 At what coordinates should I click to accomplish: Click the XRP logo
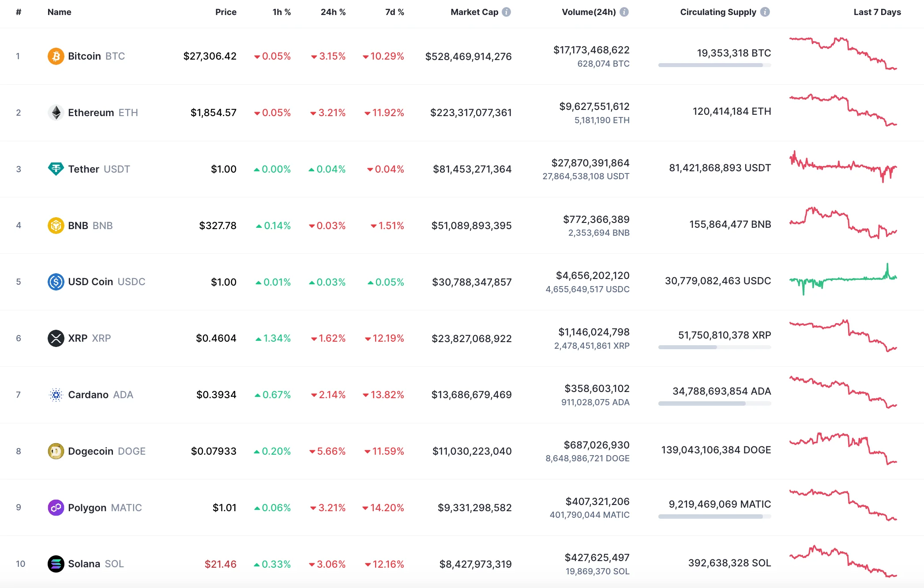click(x=56, y=338)
